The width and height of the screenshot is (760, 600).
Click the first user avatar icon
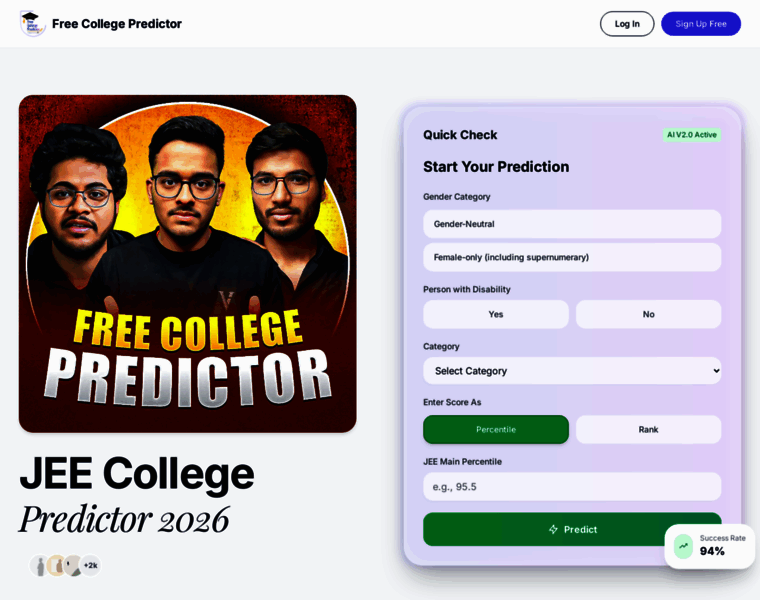(40, 566)
